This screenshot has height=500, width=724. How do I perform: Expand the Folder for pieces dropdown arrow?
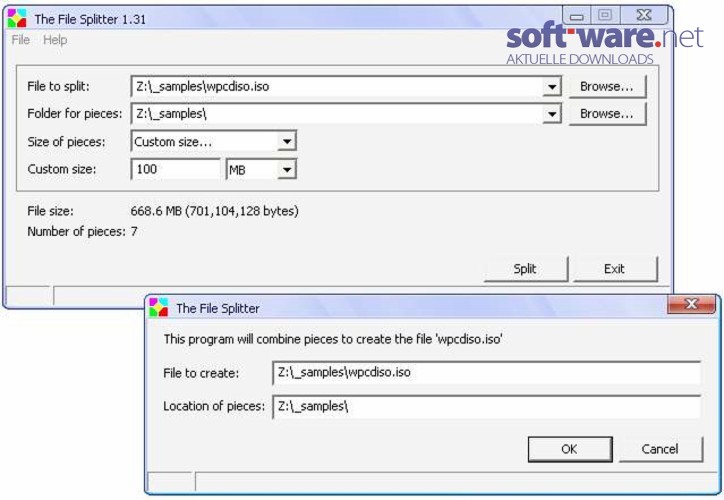coord(552,114)
